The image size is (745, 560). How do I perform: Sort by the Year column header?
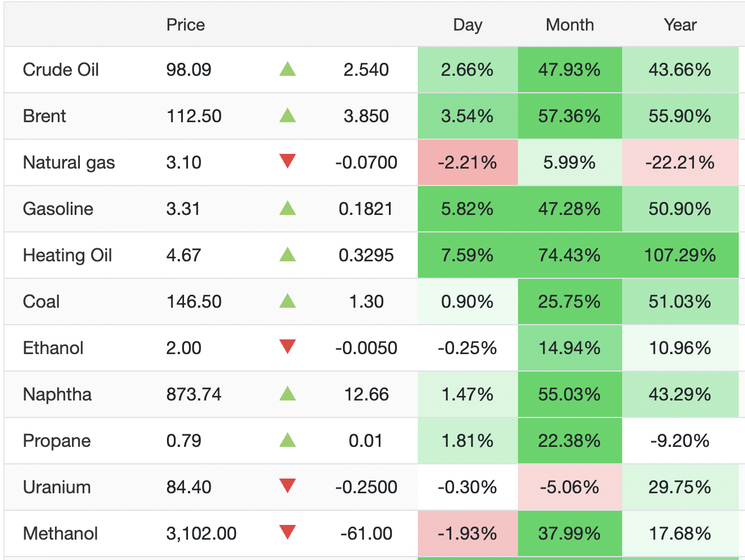680,25
